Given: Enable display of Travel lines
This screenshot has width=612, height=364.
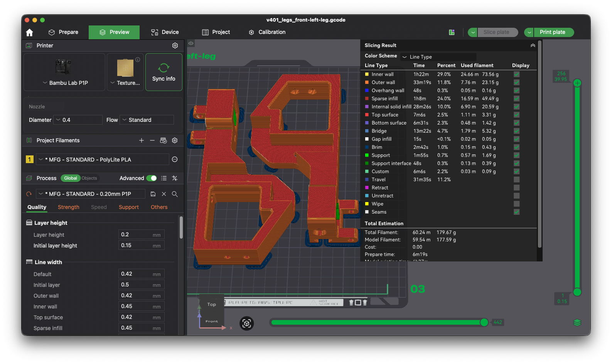Looking at the screenshot, I should pyautogui.click(x=516, y=180).
